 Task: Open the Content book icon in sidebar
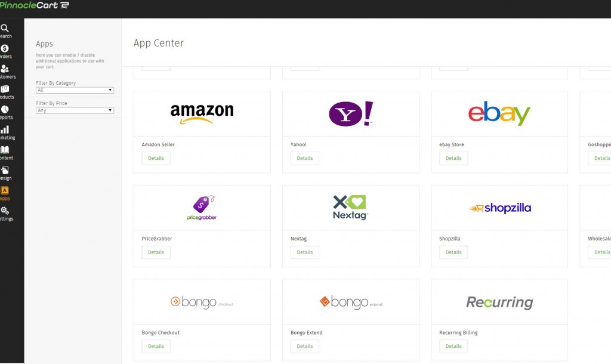pyautogui.click(x=5, y=150)
